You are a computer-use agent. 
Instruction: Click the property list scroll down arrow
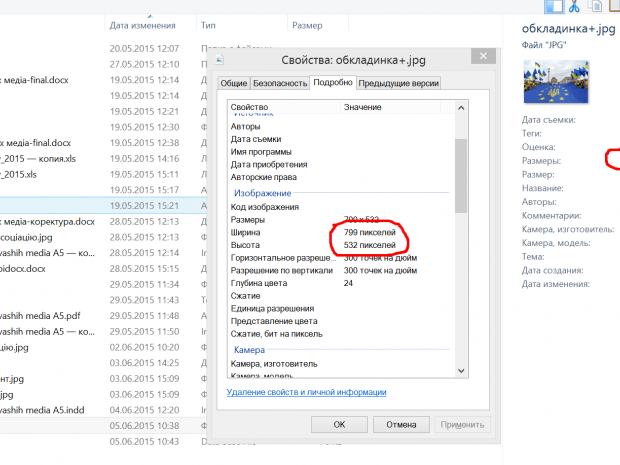[x=460, y=372]
